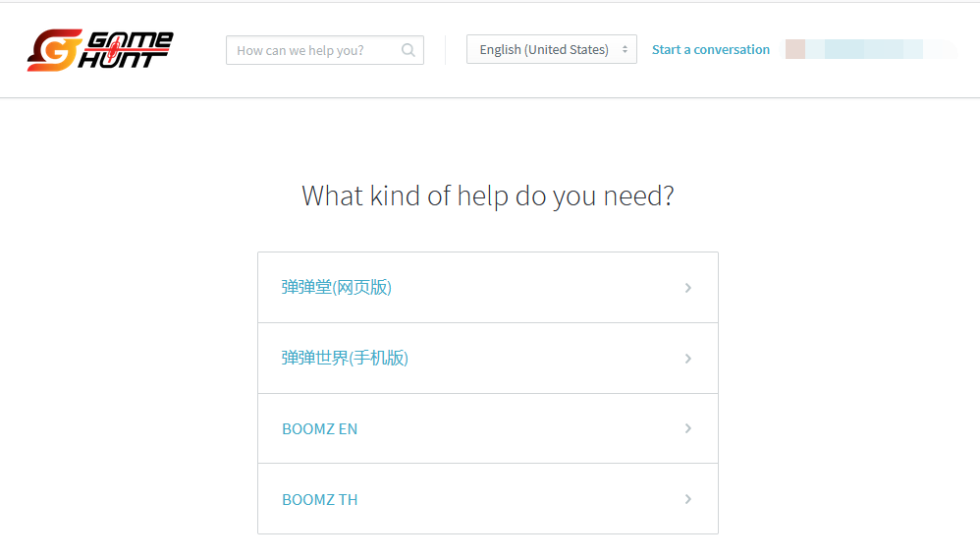Image resolution: width=980 pixels, height=560 pixels.
Task: Focus the 'How can we help you?' search field
Action: [324, 50]
